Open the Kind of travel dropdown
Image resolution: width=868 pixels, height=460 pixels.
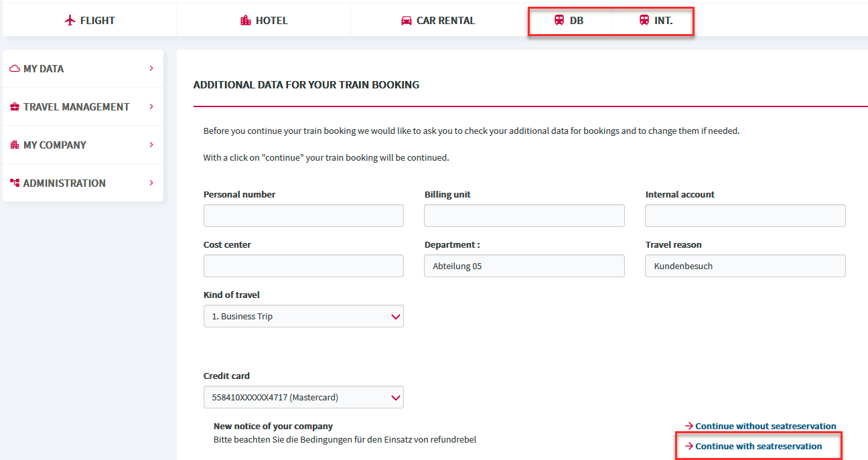303,316
